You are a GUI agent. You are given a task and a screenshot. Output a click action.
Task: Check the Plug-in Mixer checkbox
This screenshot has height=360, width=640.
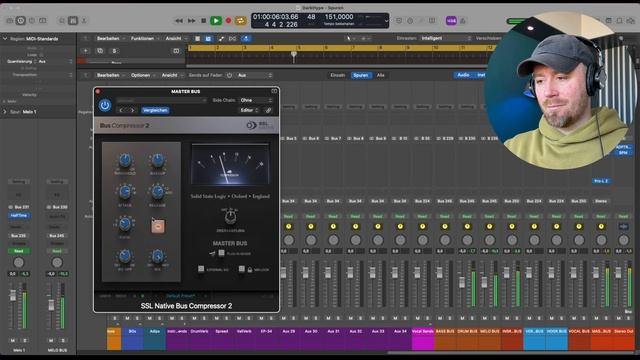click(221, 253)
